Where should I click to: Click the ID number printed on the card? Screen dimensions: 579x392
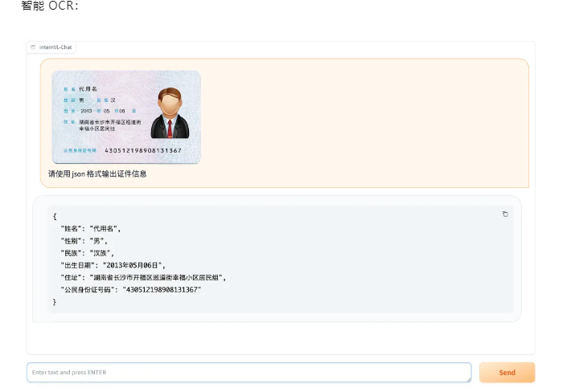click(x=143, y=150)
